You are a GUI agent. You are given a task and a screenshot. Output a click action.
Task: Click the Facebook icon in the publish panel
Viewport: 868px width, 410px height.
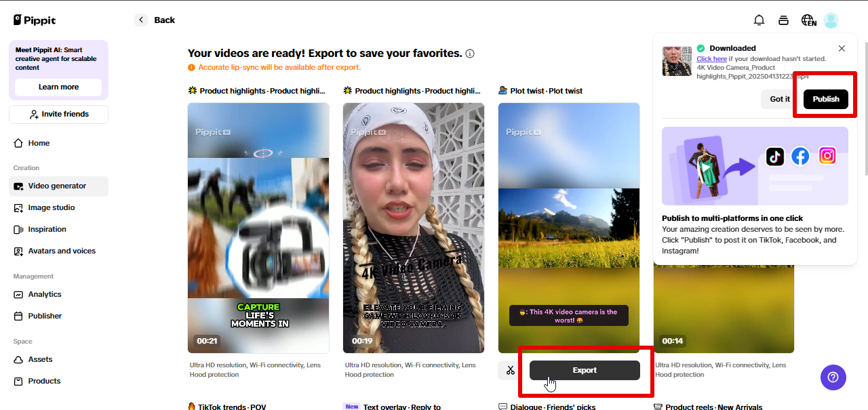[800, 156]
